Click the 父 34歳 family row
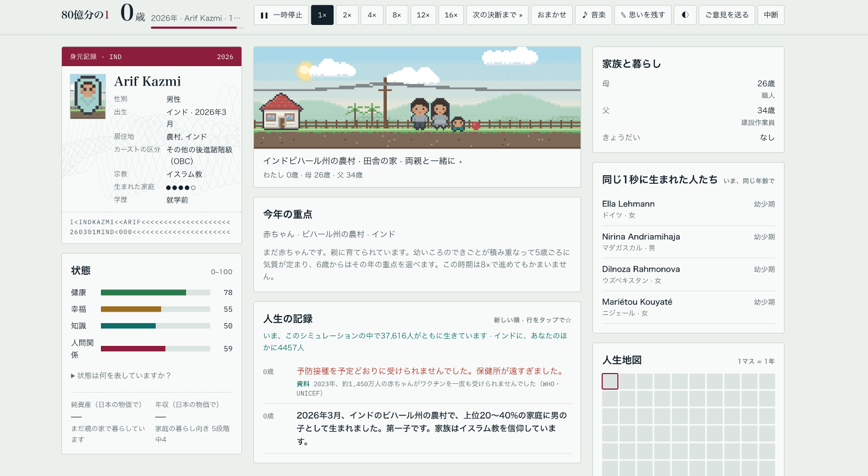This screenshot has height=476, width=868. click(688, 116)
